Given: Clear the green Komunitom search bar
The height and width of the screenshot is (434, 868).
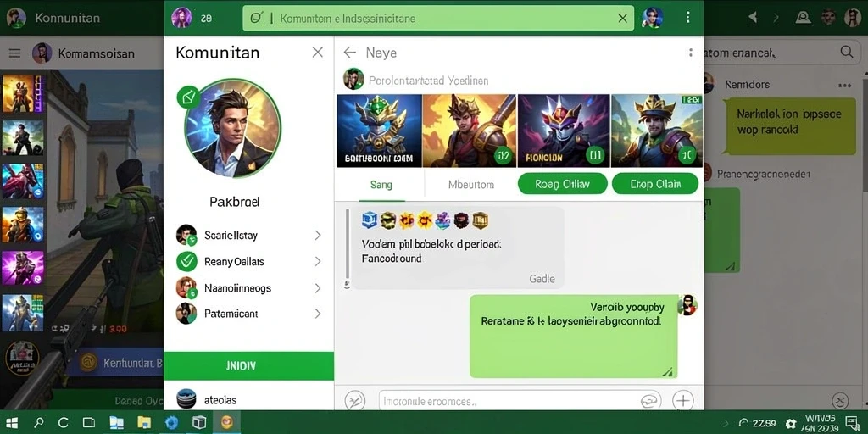Looking at the screenshot, I should [623, 19].
